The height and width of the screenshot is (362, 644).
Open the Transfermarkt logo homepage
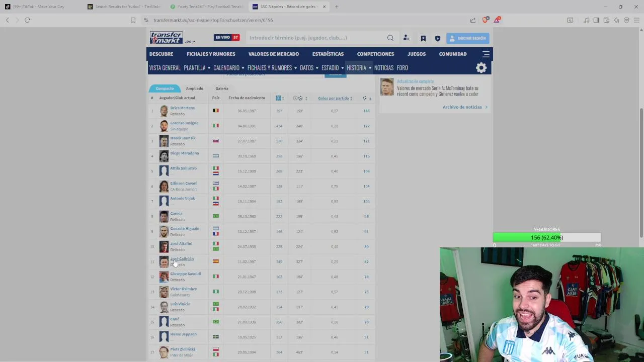point(166,38)
